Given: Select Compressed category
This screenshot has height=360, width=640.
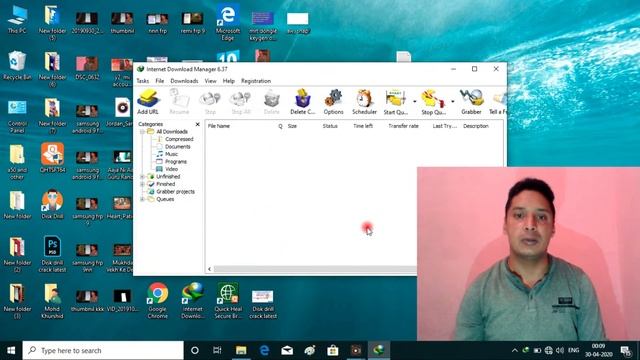Looking at the screenshot, I should click(179, 139).
